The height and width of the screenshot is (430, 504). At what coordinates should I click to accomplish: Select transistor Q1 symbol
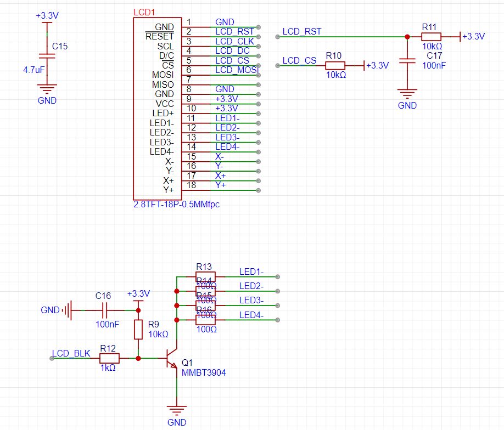point(172,358)
